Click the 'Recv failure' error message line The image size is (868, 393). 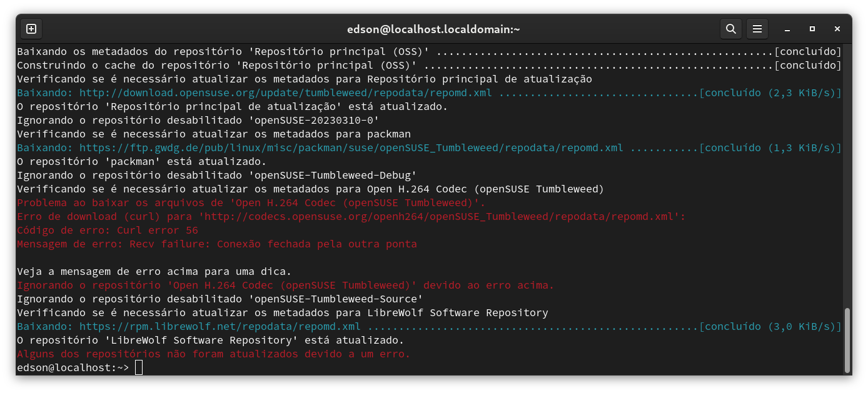216,244
